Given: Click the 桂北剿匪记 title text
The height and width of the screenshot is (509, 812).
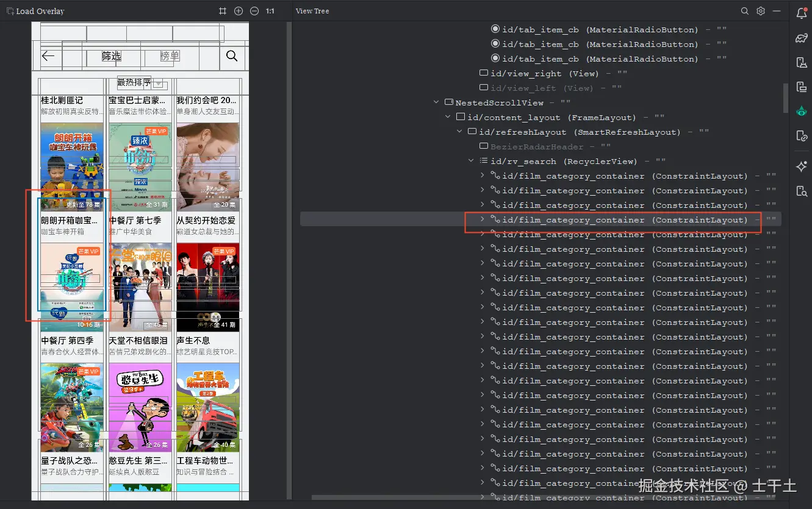Looking at the screenshot, I should click(x=62, y=100).
